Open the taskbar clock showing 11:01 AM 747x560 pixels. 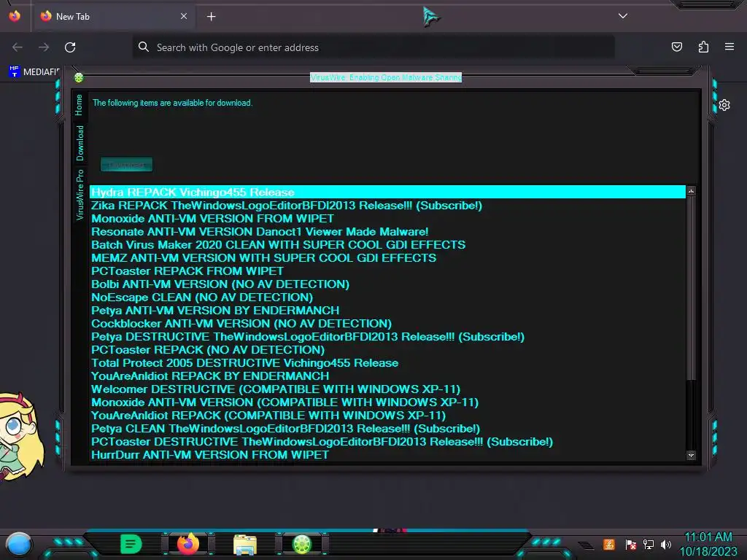[708, 544]
